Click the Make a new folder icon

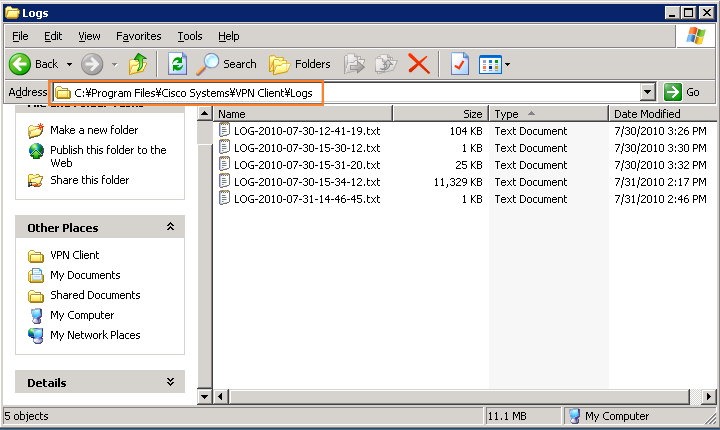(x=35, y=130)
